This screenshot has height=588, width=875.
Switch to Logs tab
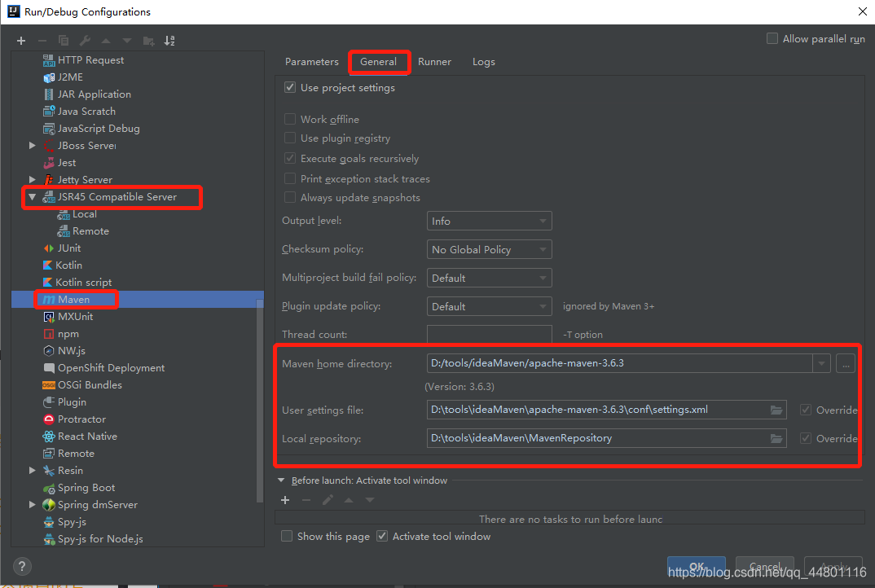484,62
